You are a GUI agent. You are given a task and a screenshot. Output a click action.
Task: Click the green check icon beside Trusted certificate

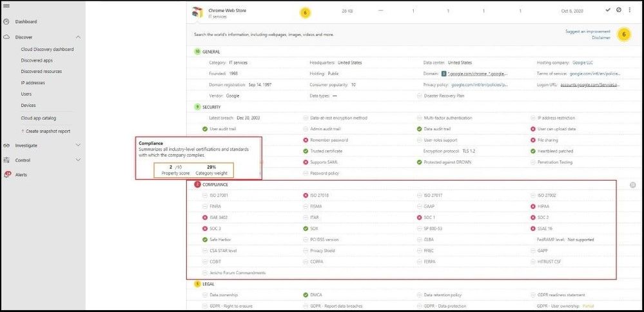click(x=306, y=151)
